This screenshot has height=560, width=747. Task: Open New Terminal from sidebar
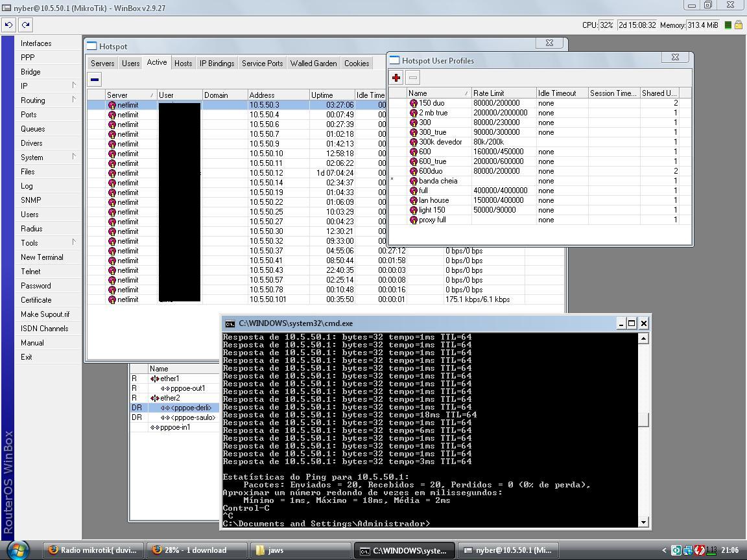[42, 257]
